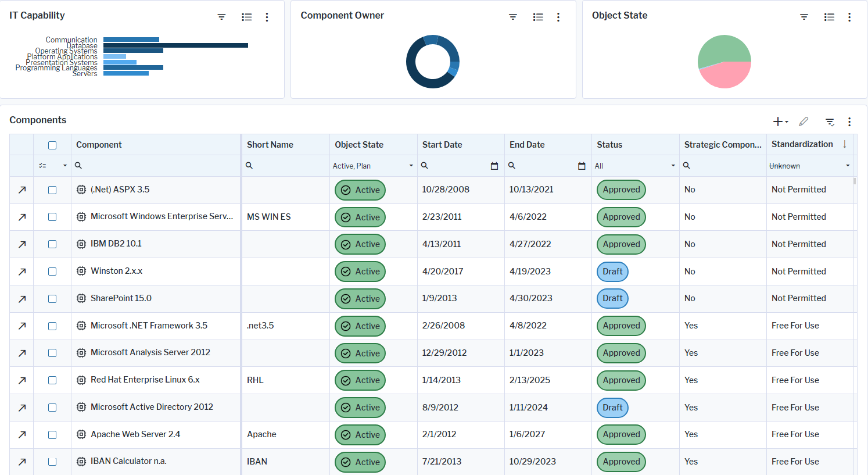
Task: Click the add component plus icon
Action: pyautogui.click(x=777, y=122)
